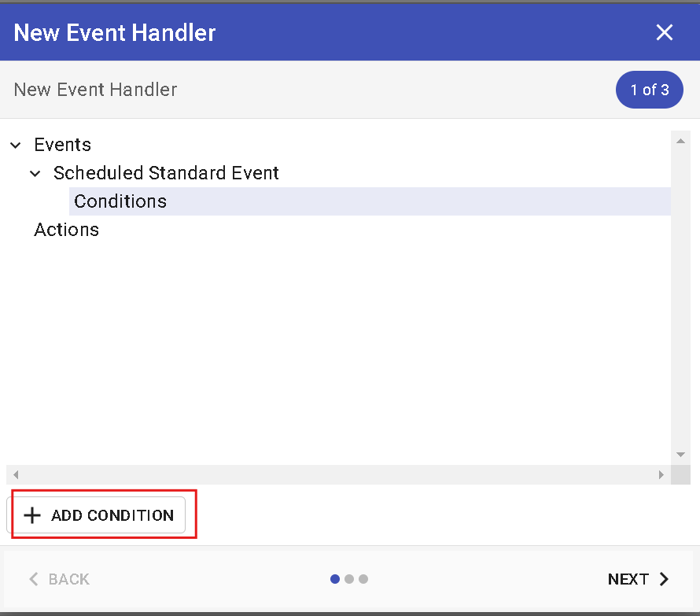Click the vertical scrollbar down arrow

pyautogui.click(x=680, y=455)
